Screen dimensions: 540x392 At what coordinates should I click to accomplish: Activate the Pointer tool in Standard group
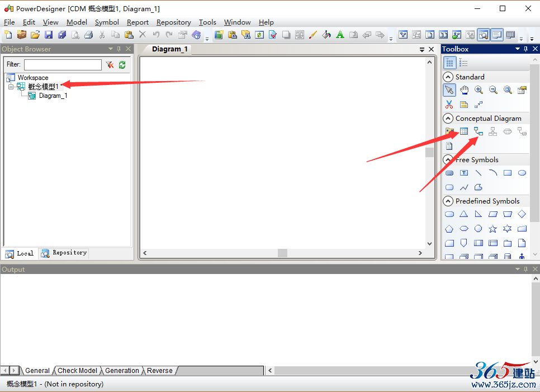(449, 90)
